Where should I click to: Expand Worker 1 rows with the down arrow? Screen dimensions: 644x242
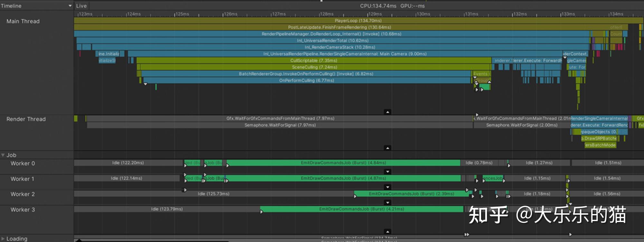pyautogui.click(x=388, y=187)
